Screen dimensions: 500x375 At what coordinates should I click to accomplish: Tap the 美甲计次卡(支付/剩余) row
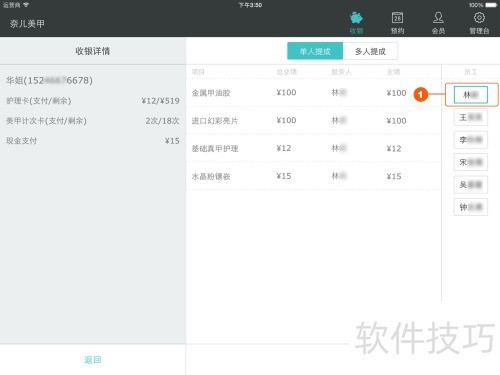click(x=93, y=121)
